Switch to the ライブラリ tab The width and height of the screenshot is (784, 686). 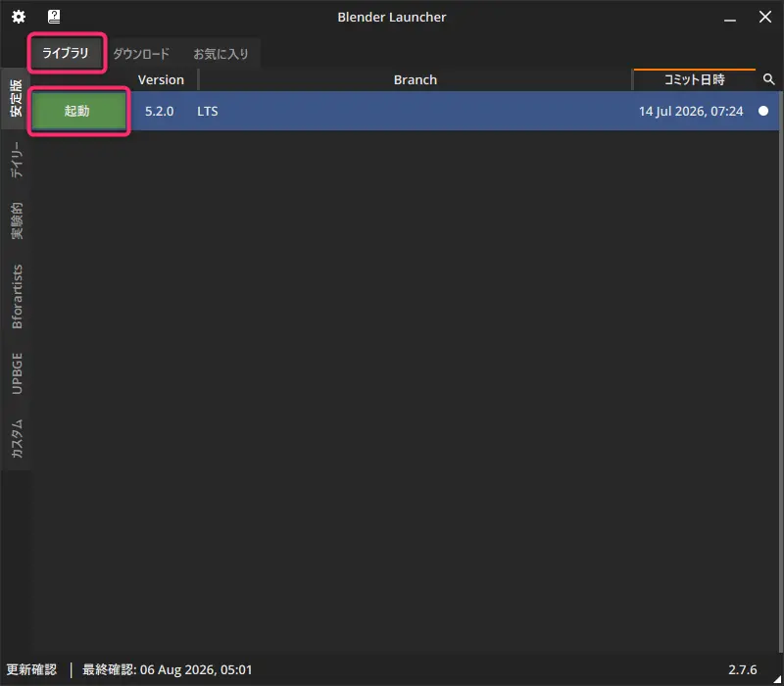pos(66,53)
